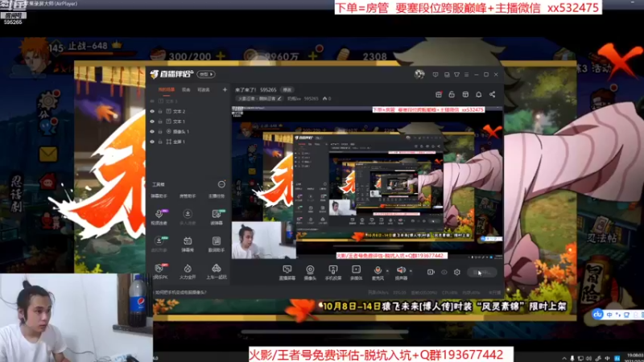Toggle visibility of the 全屏 1 layer
Screen dimensions: 644x362
152,142
